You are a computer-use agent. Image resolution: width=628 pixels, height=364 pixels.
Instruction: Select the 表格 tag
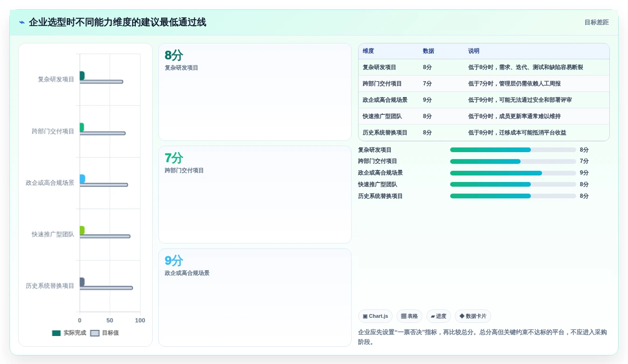pos(409,316)
